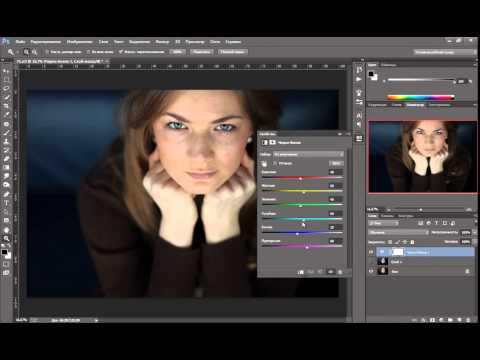Click the 100% button in options bar

tap(177, 52)
